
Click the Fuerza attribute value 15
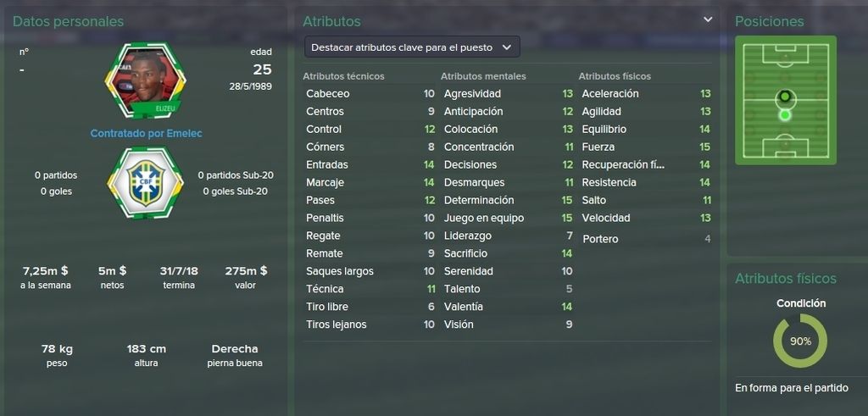coord(704,147)
